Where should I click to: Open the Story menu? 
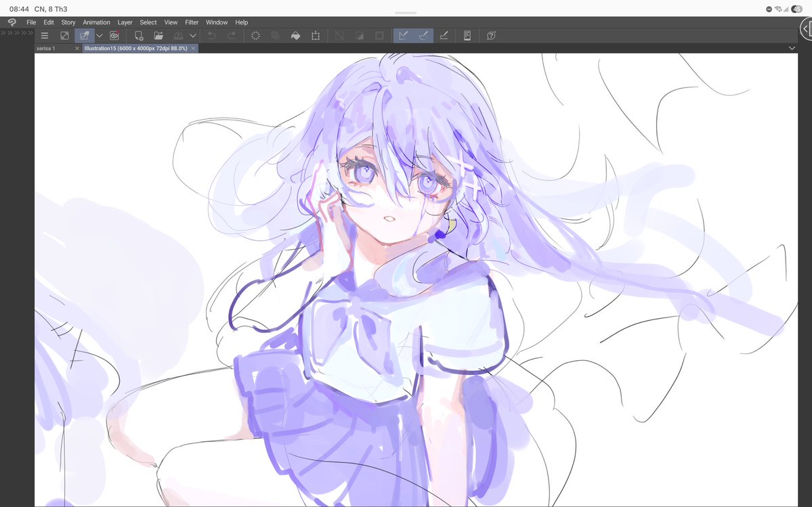68,22
